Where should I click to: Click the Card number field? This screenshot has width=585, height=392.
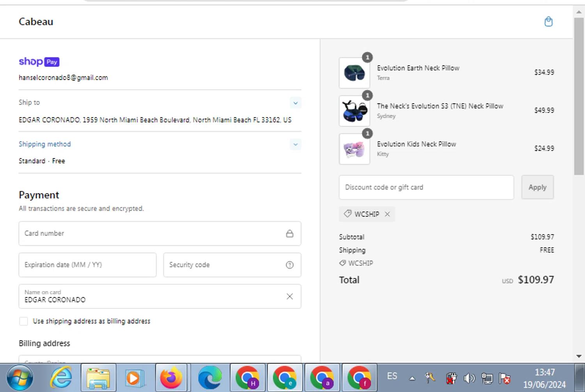pyautogui.click(x=160, y=234)
